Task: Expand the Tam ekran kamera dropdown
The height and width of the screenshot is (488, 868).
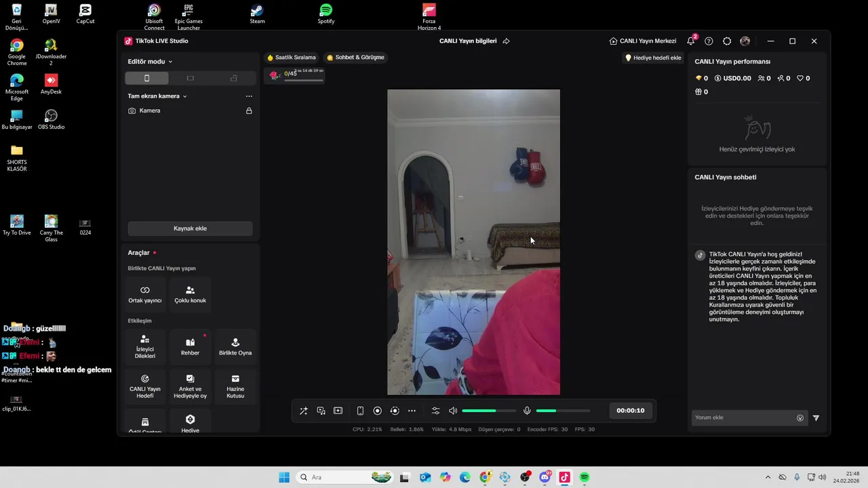Action: [x=157, y=96]
